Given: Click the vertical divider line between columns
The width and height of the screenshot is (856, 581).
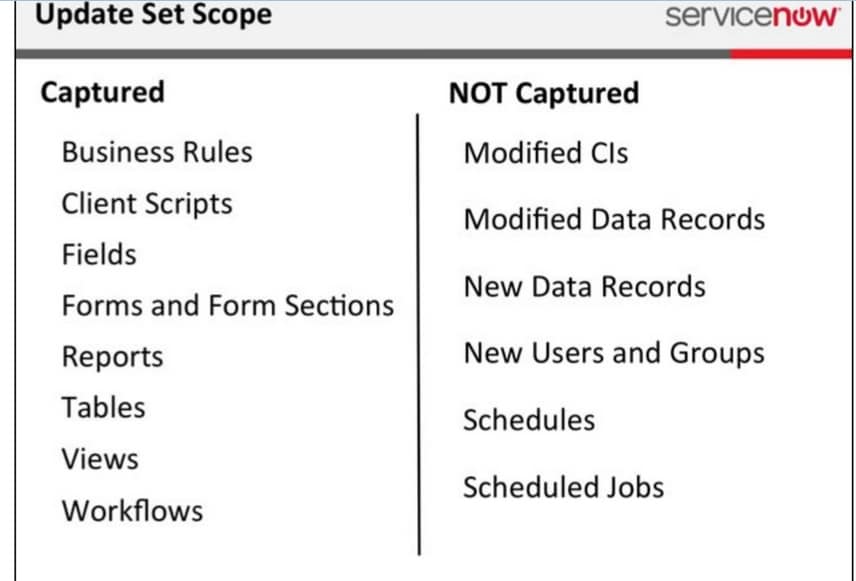Looking at the screenshot, I should tap(418, 334).
